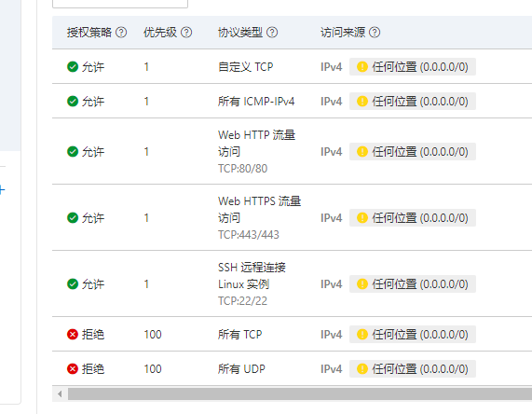Screen dimensions: 532x414
Task: Click the horizontal scrollbar track
Action: coord(300,394)
